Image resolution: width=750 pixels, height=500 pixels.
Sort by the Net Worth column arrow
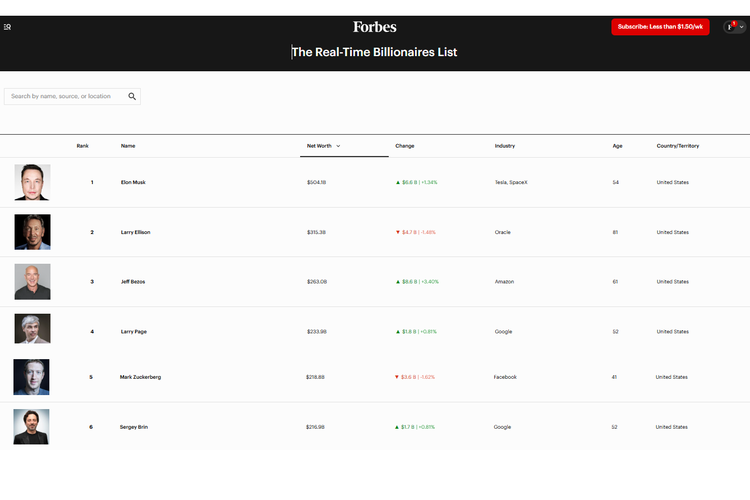pos(338,146)
